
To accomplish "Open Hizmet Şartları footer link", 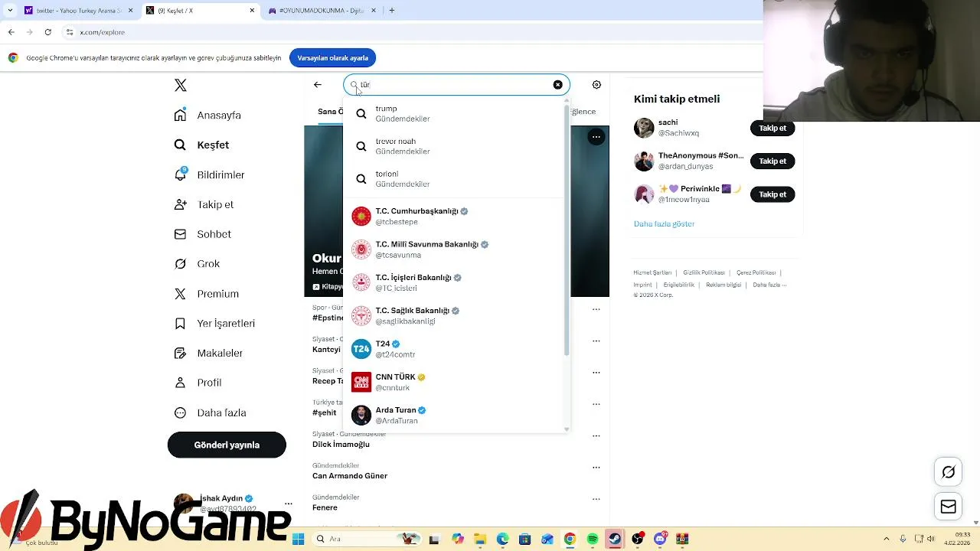I will (x=652, y=272).
